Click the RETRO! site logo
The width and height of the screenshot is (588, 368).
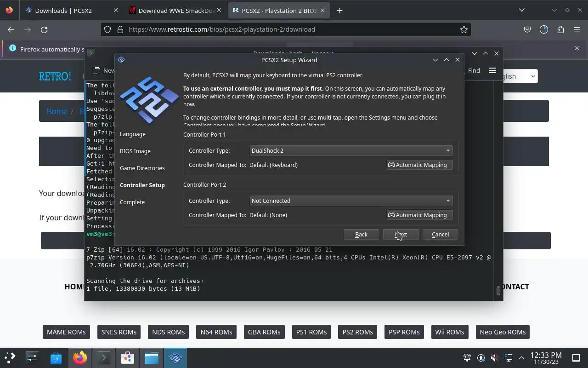point(55,76)
